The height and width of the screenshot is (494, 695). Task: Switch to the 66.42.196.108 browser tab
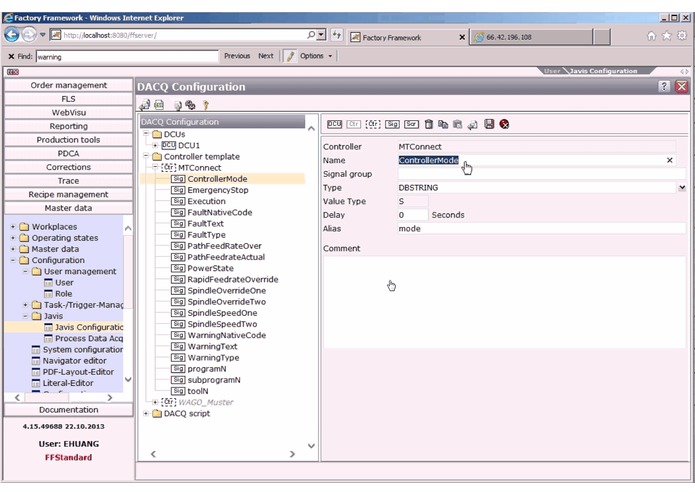point(531,37)
